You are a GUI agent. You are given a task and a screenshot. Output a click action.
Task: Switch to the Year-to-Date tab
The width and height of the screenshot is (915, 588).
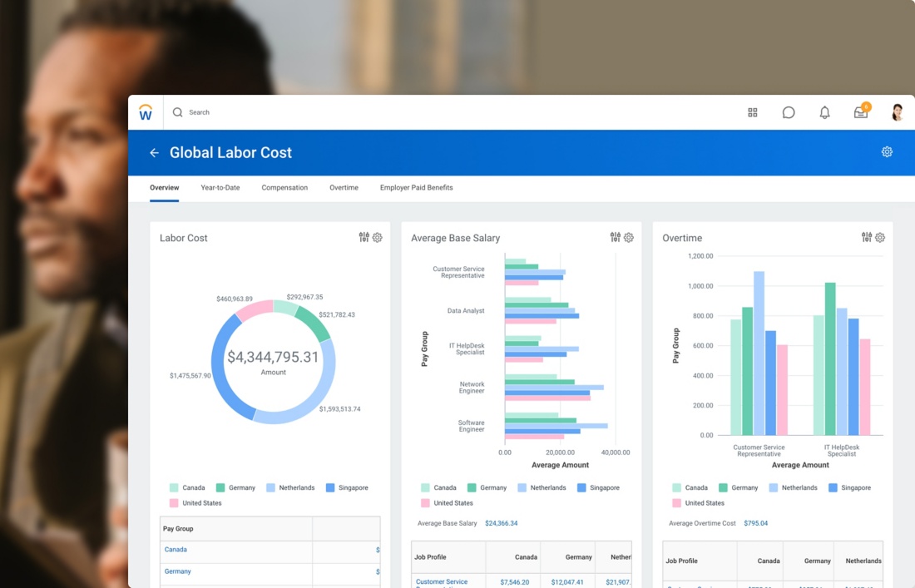(220, 188)
